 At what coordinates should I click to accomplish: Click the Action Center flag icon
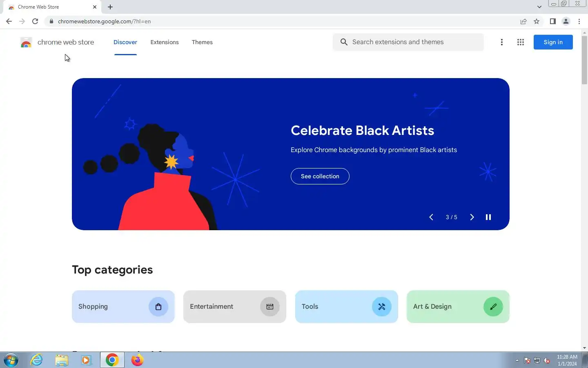tap(527, 361)
